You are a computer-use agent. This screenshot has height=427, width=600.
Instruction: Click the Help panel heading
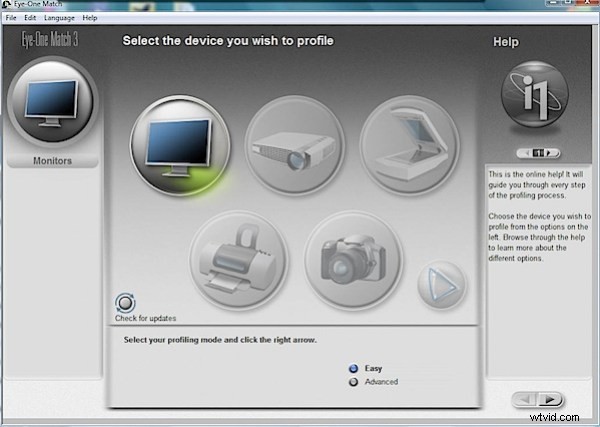coord(506,42)
